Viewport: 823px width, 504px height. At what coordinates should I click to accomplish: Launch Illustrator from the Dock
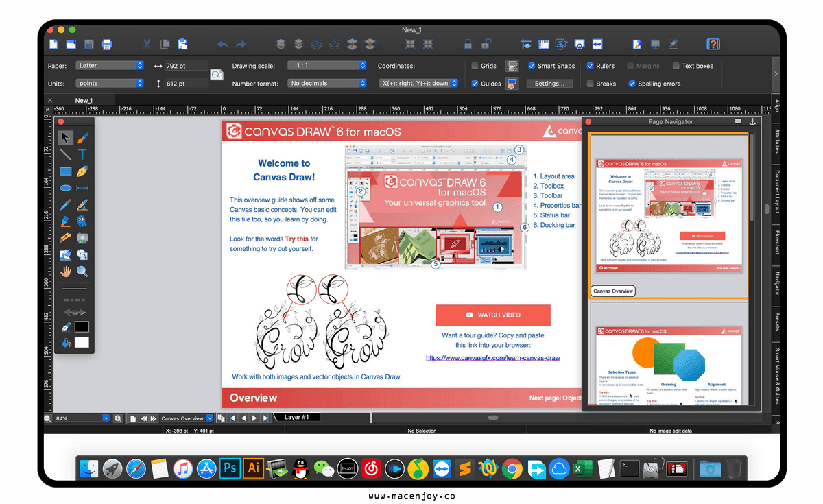pos(254,468)
